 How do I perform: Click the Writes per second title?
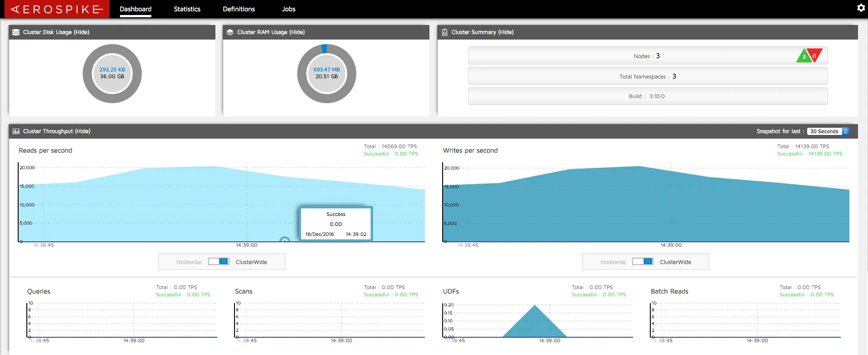(470, 150)
